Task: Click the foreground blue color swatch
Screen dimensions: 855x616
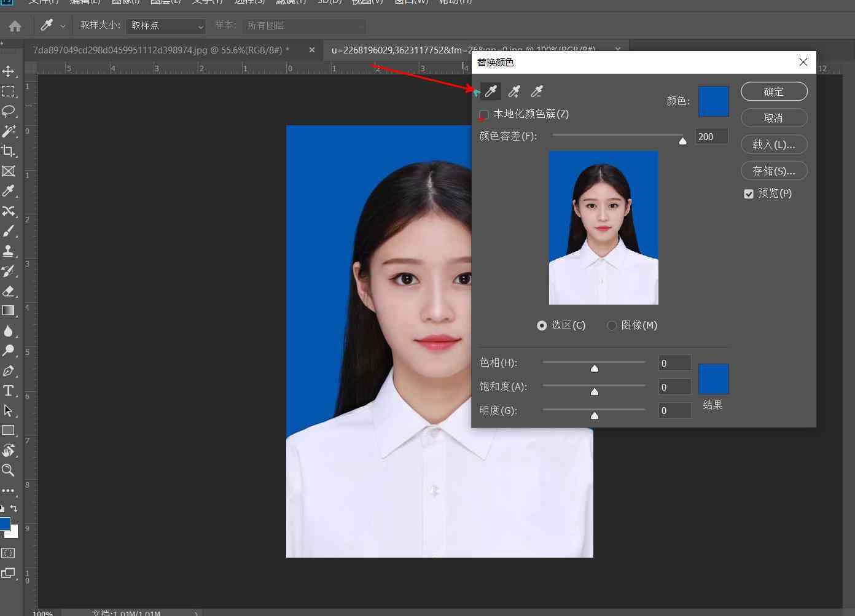Action: (4, 524)
